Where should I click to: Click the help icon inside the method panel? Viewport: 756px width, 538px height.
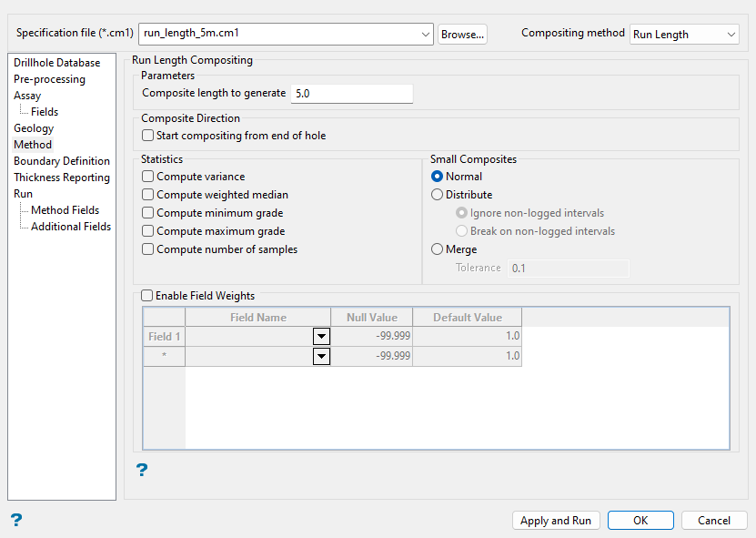click(142, 470)
